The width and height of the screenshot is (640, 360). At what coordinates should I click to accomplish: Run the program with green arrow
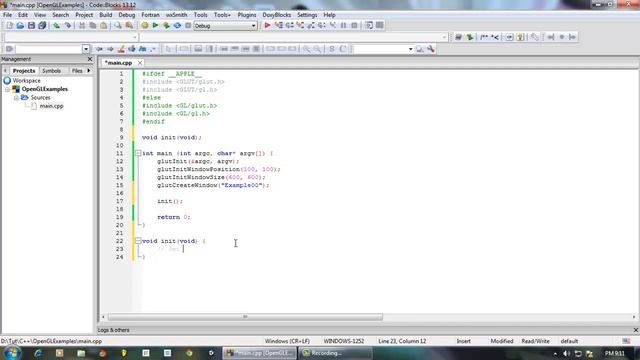[x=155, y=25]
